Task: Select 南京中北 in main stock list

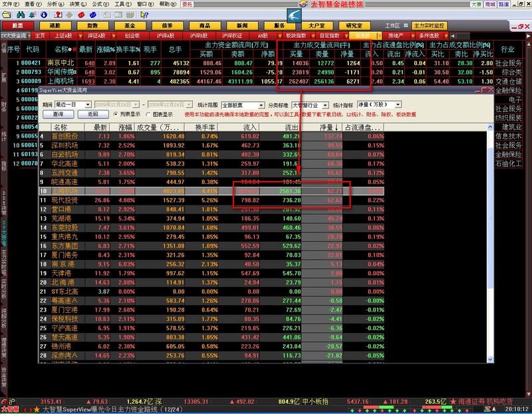Action: coord(61,63)
